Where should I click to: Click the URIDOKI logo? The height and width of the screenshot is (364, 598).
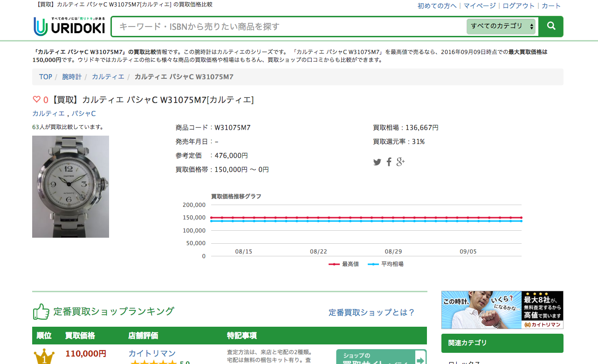coord(69,27)
